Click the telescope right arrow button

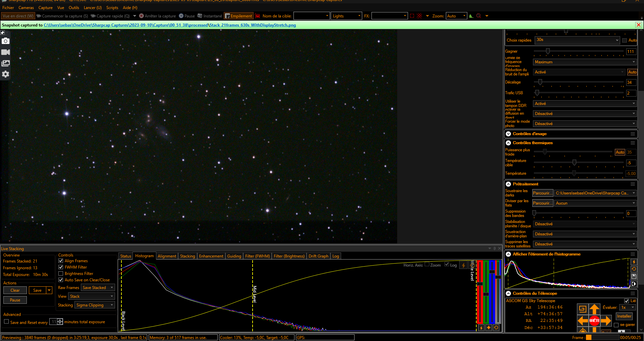pyautogui.click(x=606, y=321)
